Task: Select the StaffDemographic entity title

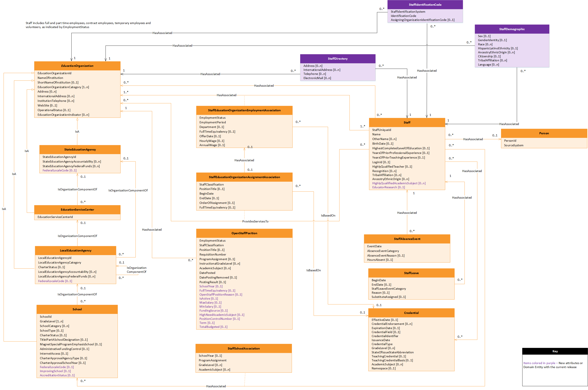Action: point(512,29)
